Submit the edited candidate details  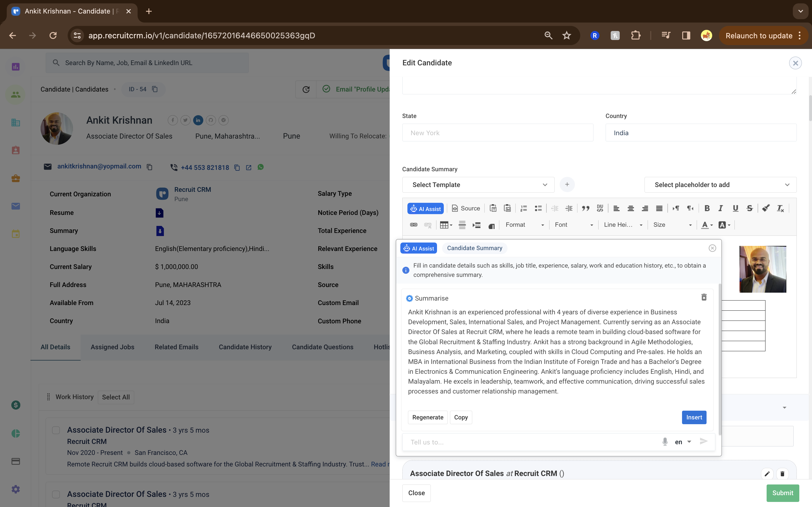point(782,493)
